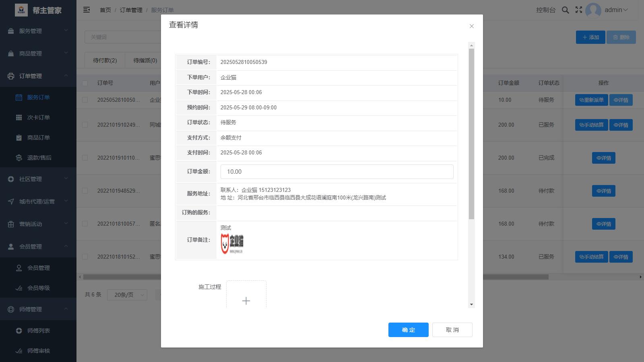Open 商品订单 in the sidebar
Screen dimensions: 644x362
click(38, 138)
